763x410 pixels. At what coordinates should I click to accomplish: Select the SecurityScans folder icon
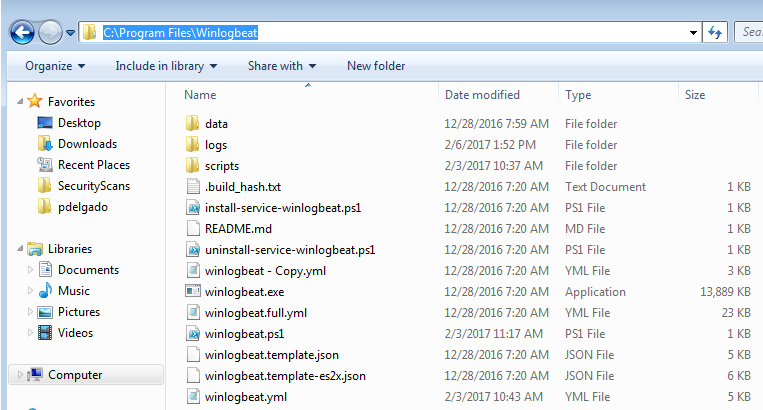click(44, 185)
